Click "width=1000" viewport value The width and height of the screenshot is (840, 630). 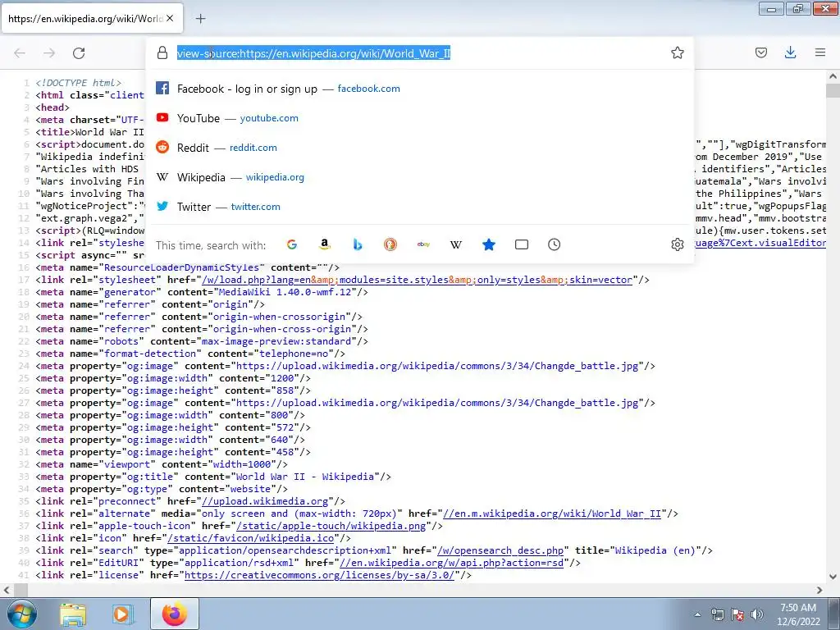pos(242,464)
